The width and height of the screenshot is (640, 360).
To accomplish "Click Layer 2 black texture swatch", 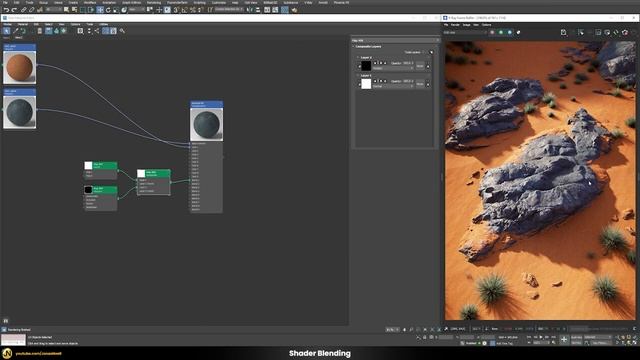I will 366,66.
